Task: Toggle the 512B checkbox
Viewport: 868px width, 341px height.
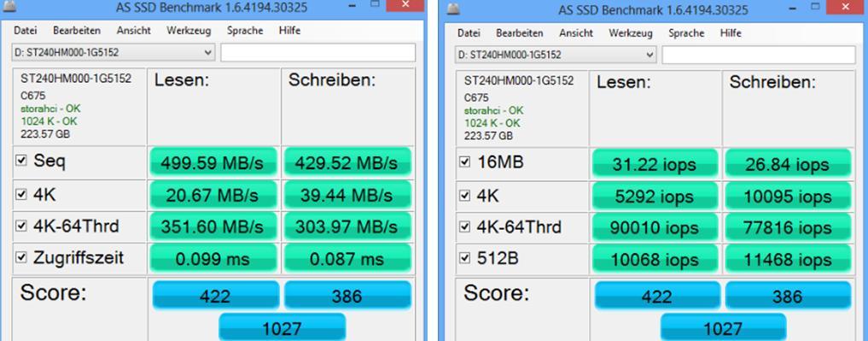Action: pos(464,259)
